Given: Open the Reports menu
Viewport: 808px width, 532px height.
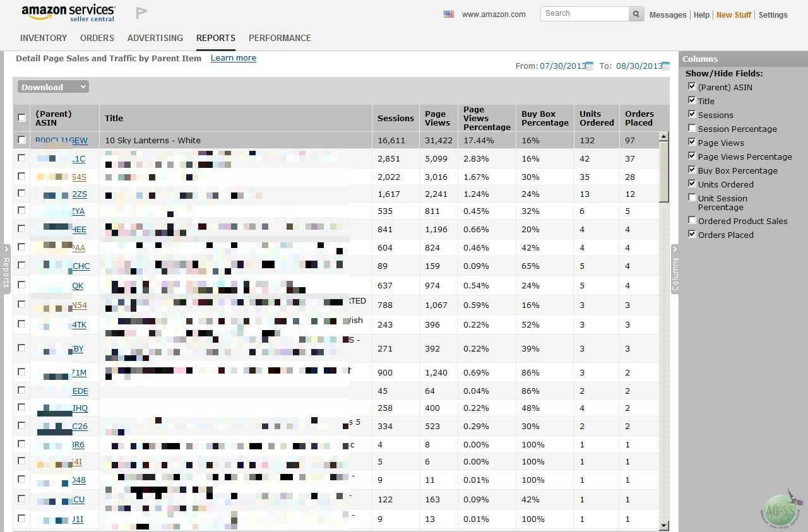Looking at the screenshot, I should click(x=216, y=38).
